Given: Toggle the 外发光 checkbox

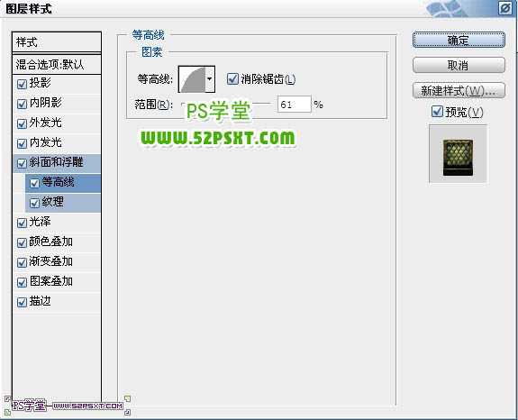Looking at the screenshot, I should click(x=22, y=123).
